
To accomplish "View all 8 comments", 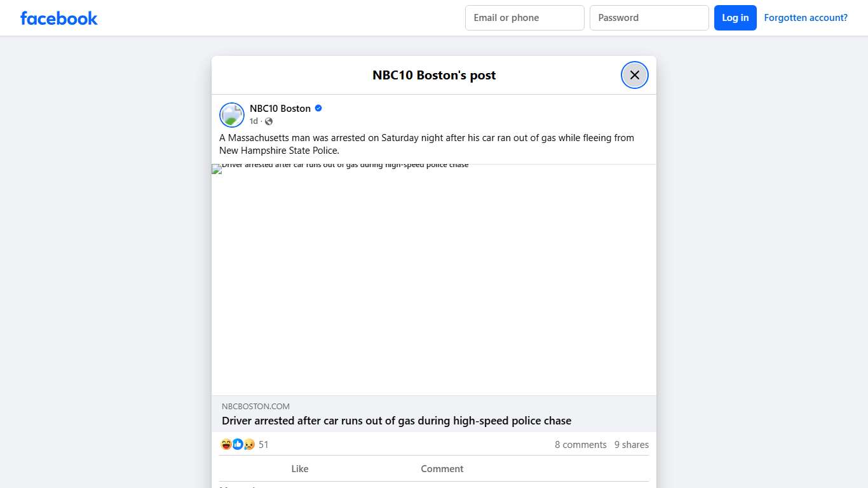I will click(x=580, y=444).
